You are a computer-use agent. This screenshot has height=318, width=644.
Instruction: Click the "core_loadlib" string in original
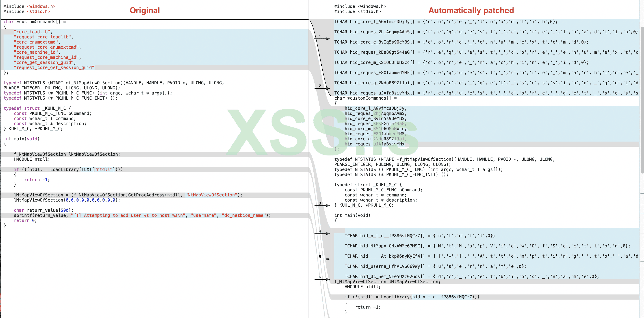click(x=33, y=32)
